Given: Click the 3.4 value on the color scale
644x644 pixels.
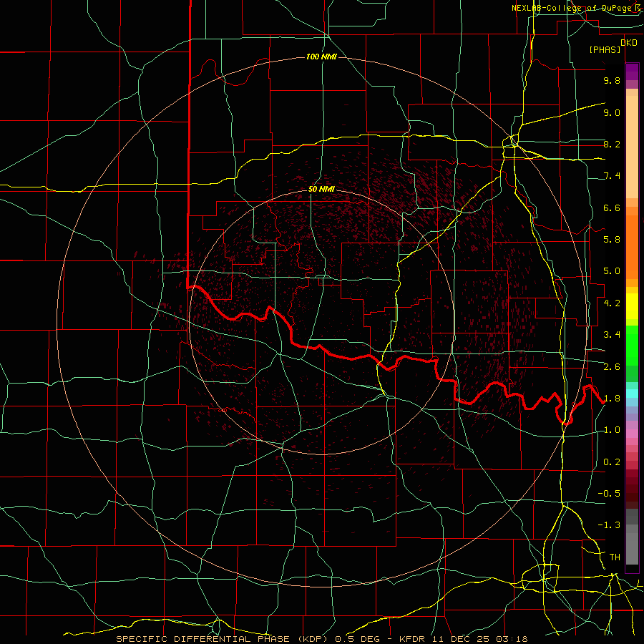Looking at the screenshot, I should pos(612,335).
